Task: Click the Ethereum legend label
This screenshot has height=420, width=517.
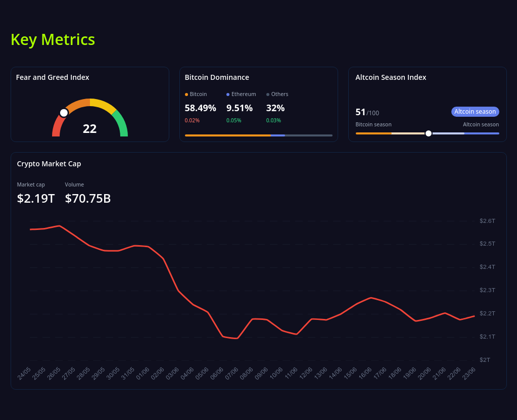Action: [244, 95]
